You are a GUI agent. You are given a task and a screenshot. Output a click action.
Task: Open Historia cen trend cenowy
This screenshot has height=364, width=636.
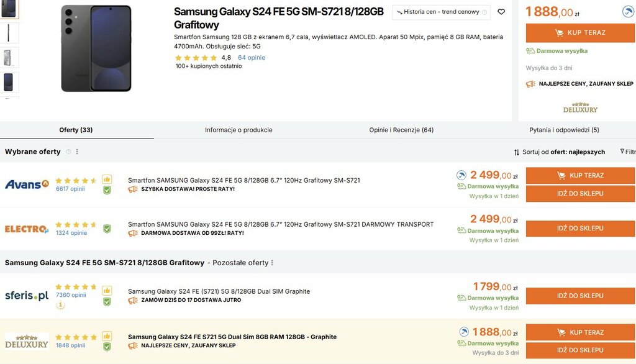click(x=442, y=12)
